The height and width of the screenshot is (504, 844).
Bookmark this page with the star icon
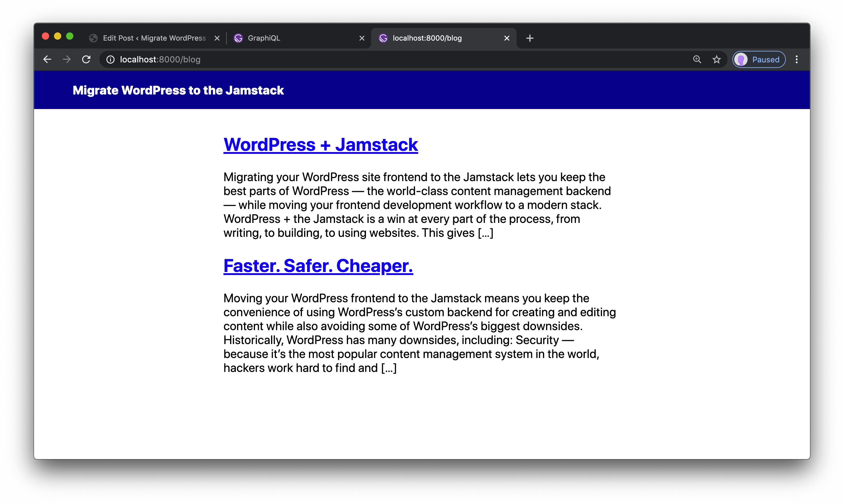[x=717, y=59]
